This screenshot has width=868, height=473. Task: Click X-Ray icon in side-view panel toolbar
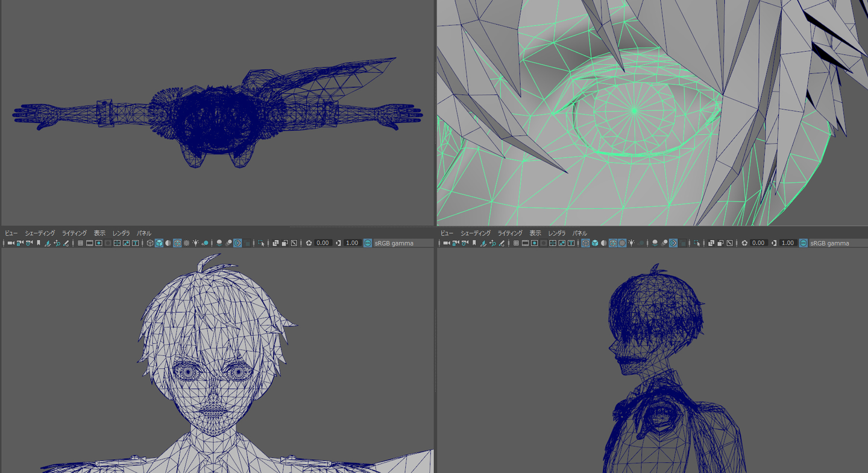711,243
